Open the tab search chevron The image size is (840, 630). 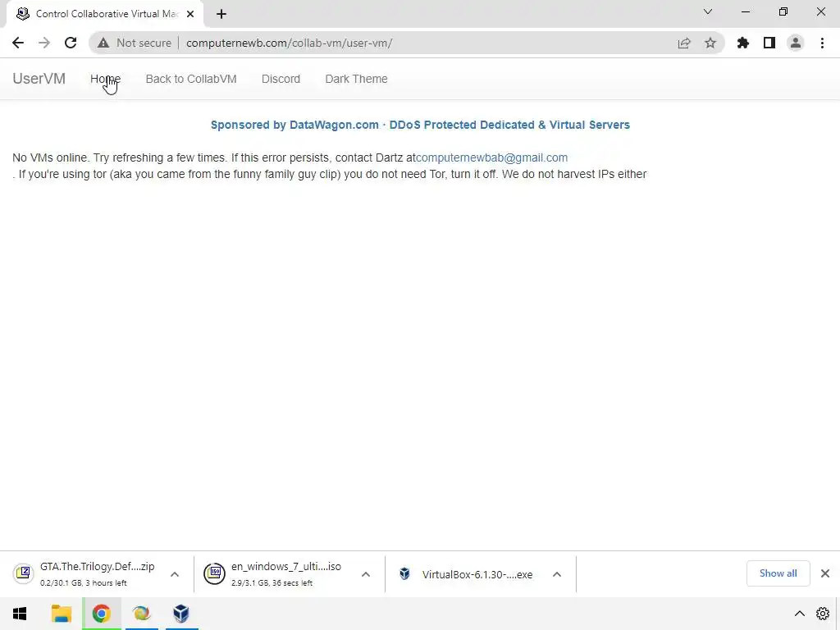point(708,11)
